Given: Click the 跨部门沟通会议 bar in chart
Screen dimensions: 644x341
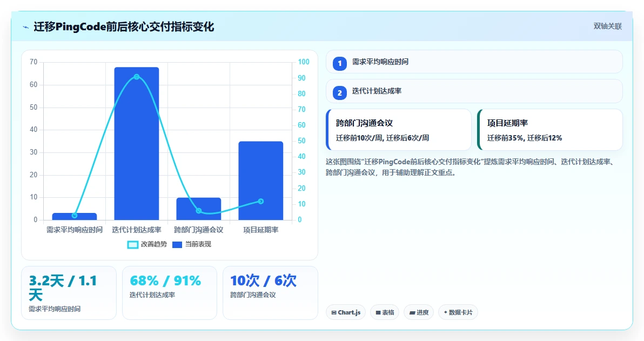Looking at the screenshot, I should (199, 209).
